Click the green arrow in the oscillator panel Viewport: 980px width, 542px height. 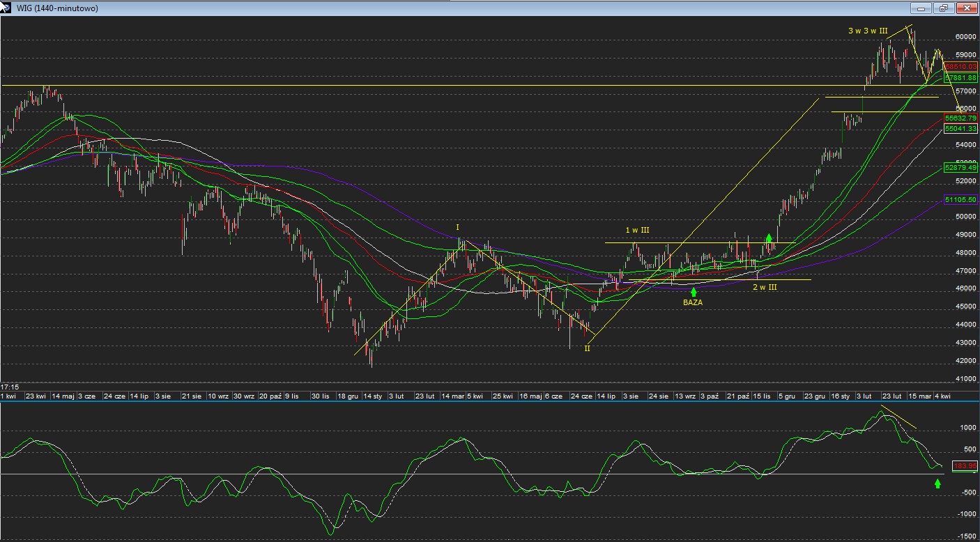937,483
